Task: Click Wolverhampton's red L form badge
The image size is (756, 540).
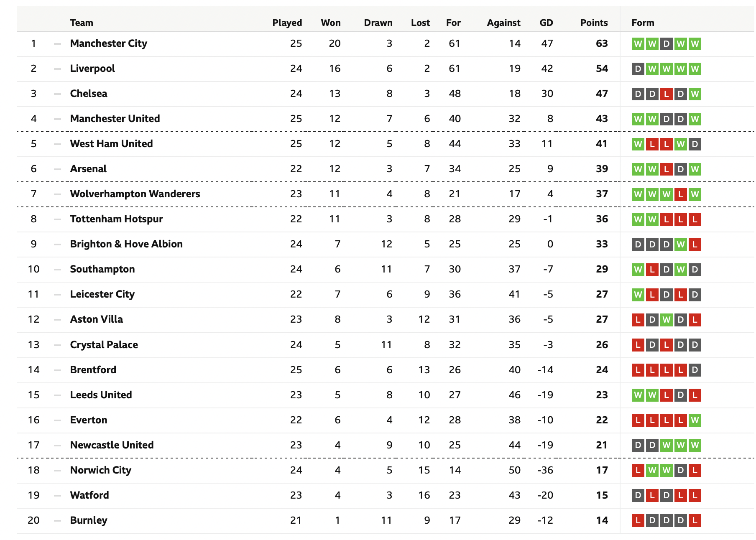Action: [x=681, y=194]
